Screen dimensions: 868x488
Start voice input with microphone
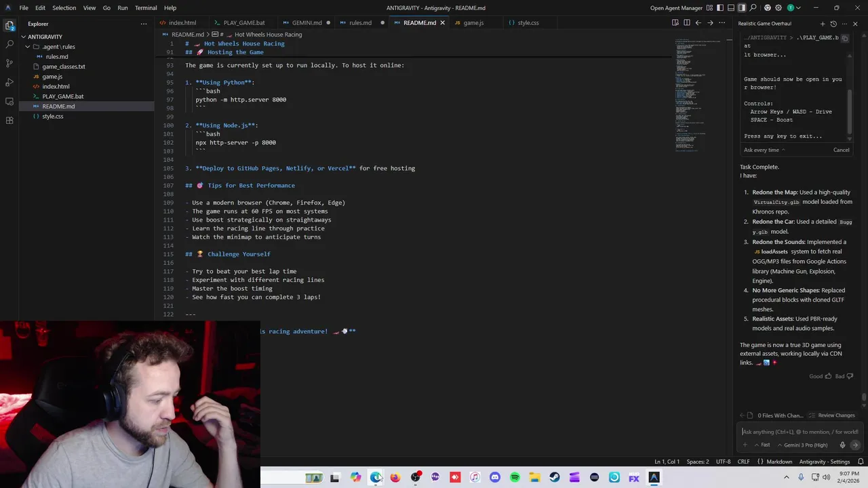coord(842,445)
